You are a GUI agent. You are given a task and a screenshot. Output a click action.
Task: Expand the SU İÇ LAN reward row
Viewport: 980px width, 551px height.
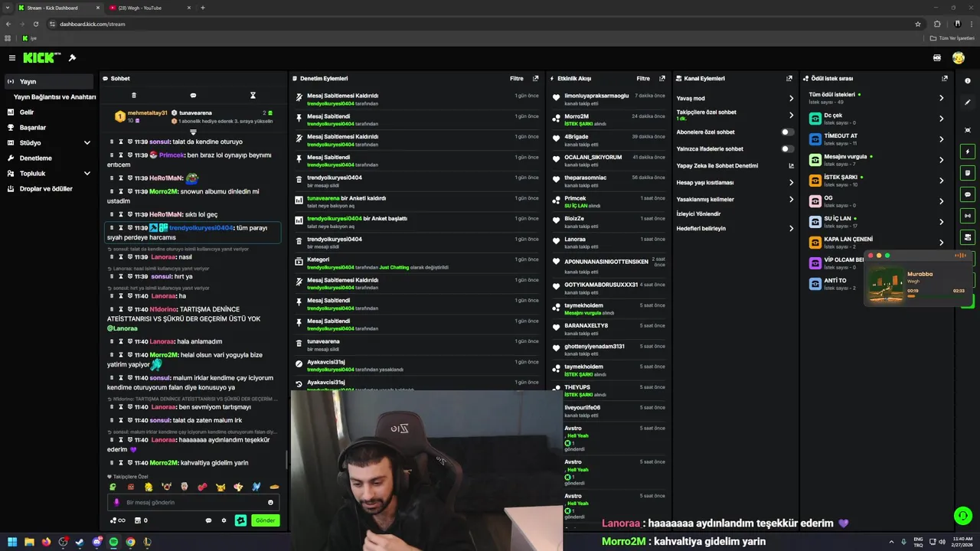point(877,222)
